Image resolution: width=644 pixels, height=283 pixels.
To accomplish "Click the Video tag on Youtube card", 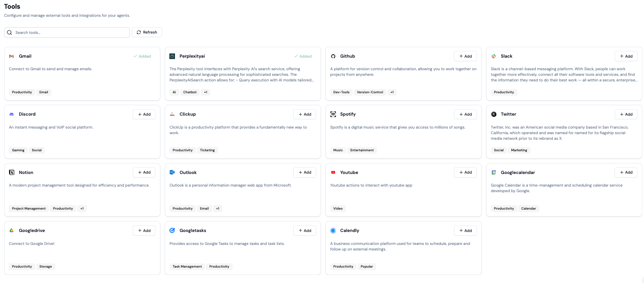I will (x=338, y=209).
